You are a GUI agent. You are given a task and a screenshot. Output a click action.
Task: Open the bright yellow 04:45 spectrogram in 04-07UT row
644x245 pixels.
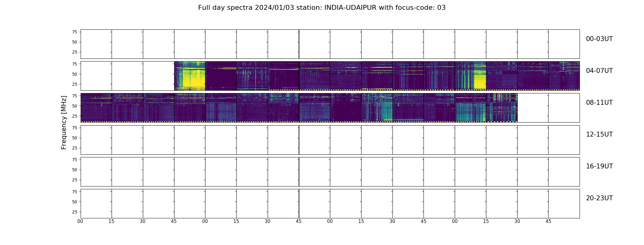190,76
